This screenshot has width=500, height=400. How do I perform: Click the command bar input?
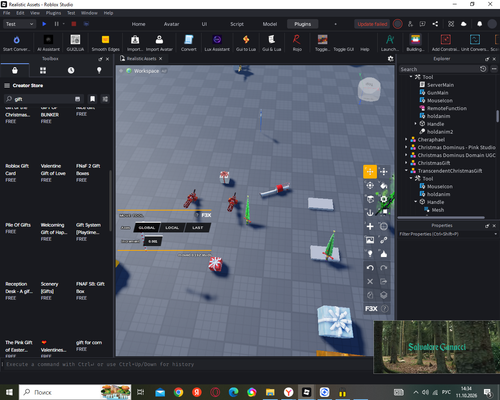click(x=187, y=364)
